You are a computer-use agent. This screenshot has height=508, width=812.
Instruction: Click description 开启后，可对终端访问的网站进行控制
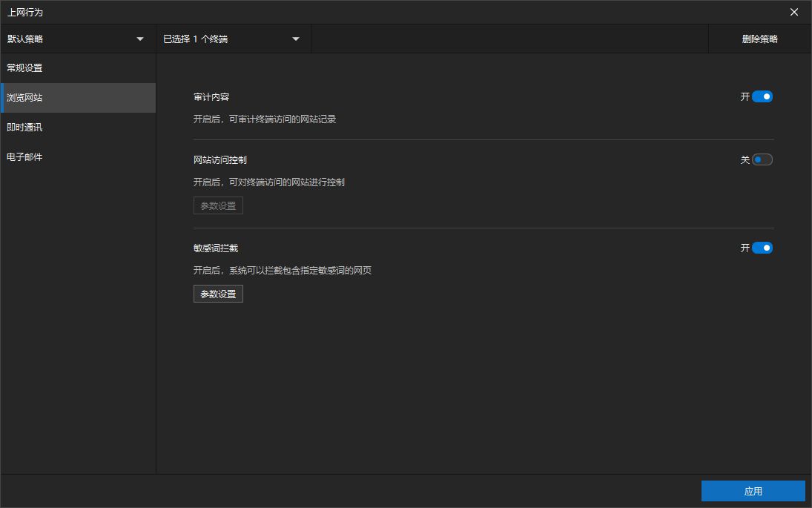[x=268, y=182]
